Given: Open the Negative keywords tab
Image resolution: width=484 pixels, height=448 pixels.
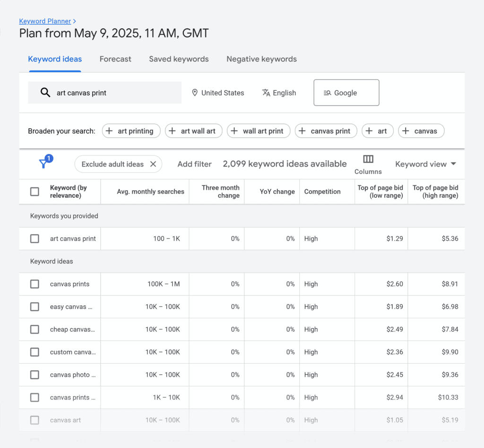Looking at the screenshot, I should coord(261,59).
